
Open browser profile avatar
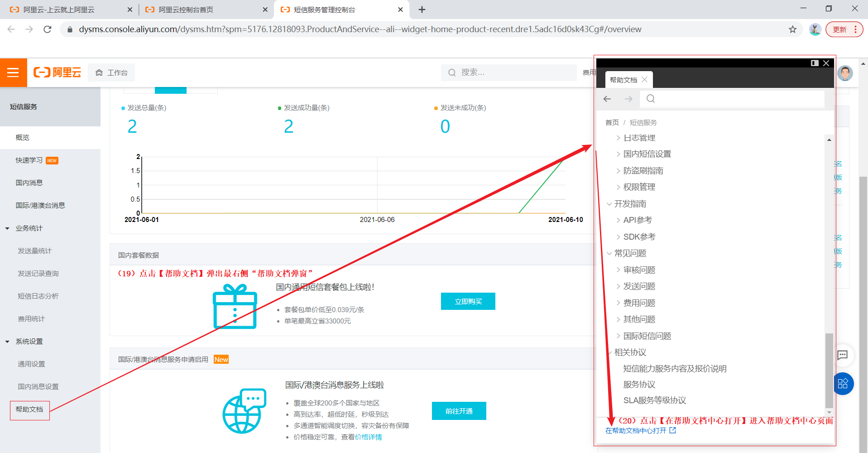815,29
